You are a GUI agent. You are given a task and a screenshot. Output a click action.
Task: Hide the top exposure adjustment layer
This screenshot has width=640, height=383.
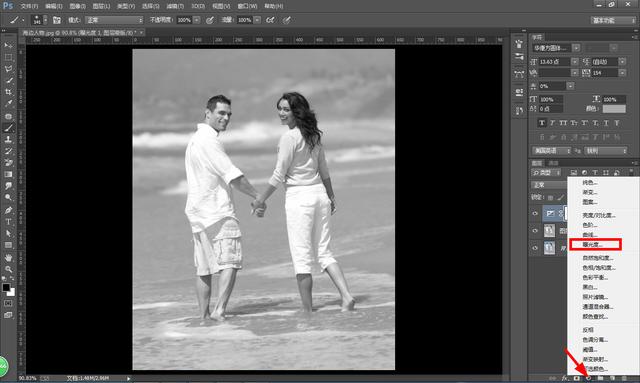(x=535, y=214)
